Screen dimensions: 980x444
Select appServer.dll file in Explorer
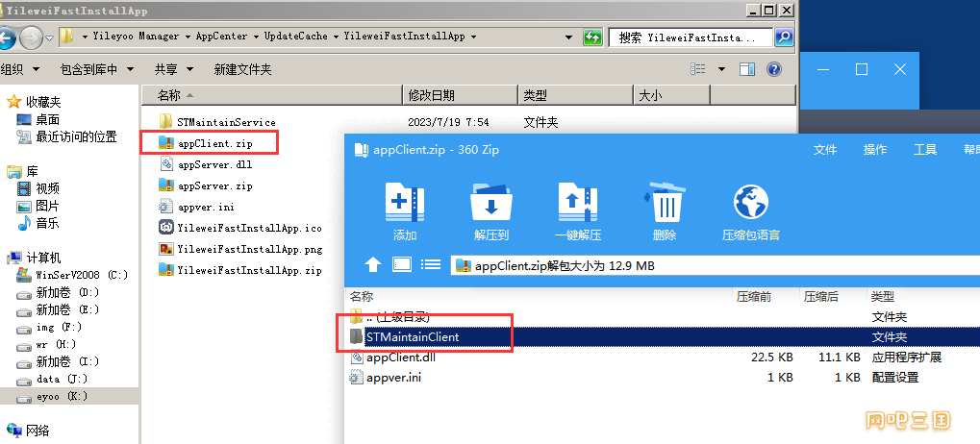coord(206,165)
